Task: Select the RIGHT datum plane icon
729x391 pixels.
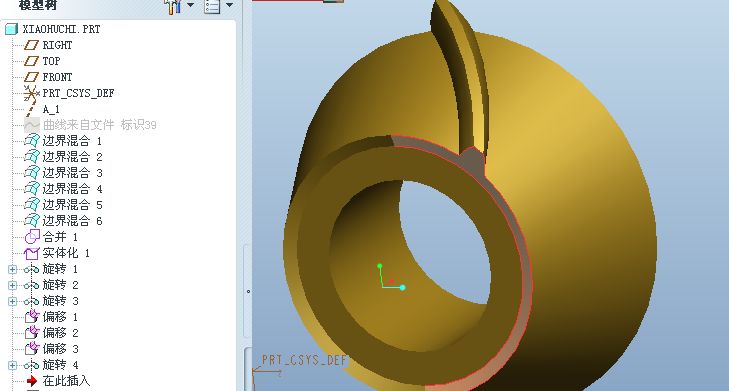Action: pos(32,45)
